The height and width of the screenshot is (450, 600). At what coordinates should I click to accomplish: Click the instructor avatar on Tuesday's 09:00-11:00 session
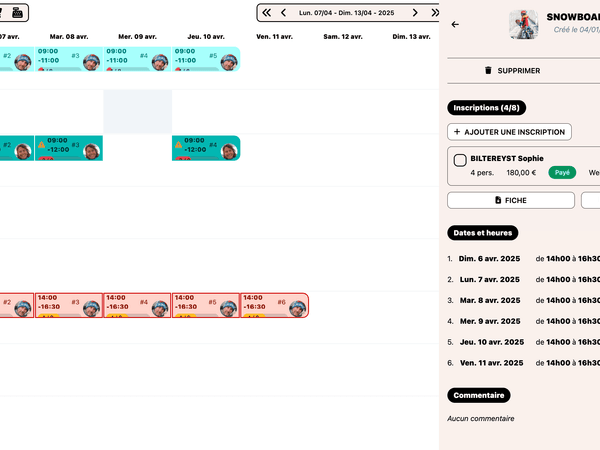pos(91,60)
